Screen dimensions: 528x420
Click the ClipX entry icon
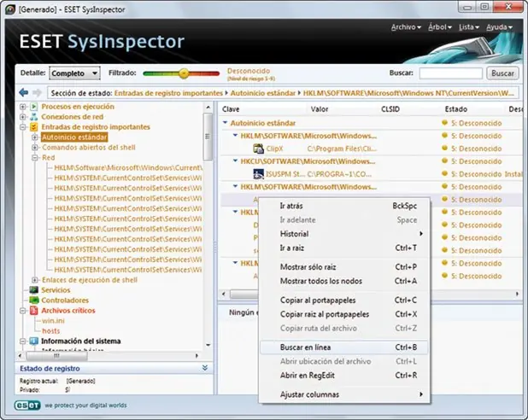[x=259, y=149]
